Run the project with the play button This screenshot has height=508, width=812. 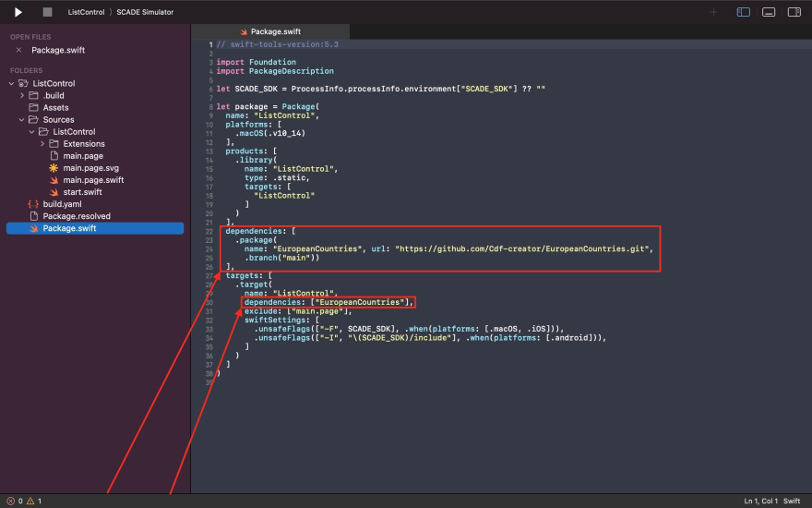[x=18, y=12]
